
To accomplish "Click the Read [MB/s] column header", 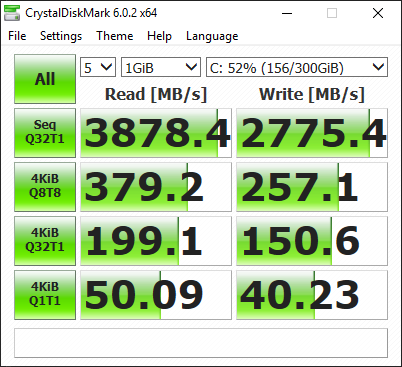I will [156, 94].
